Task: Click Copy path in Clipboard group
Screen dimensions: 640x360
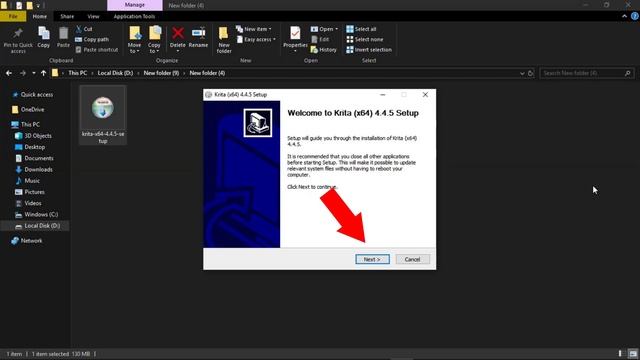Action: click(92, 39)
